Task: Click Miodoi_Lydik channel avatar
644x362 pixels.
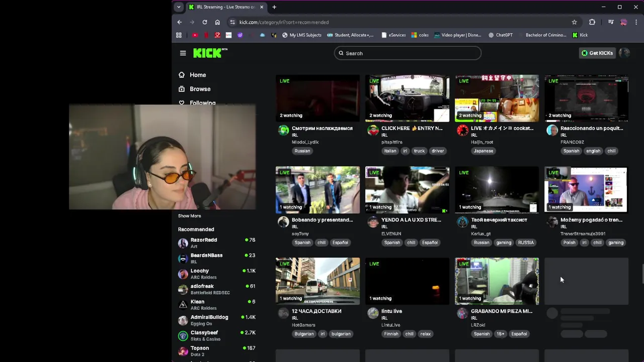Action: [x=284, y=131]
